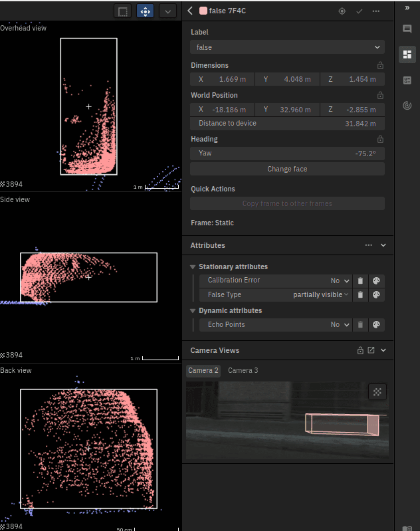Open the radar spiral icon in sidebar
The image size is (420, 531).
click(x=407, y=105)
